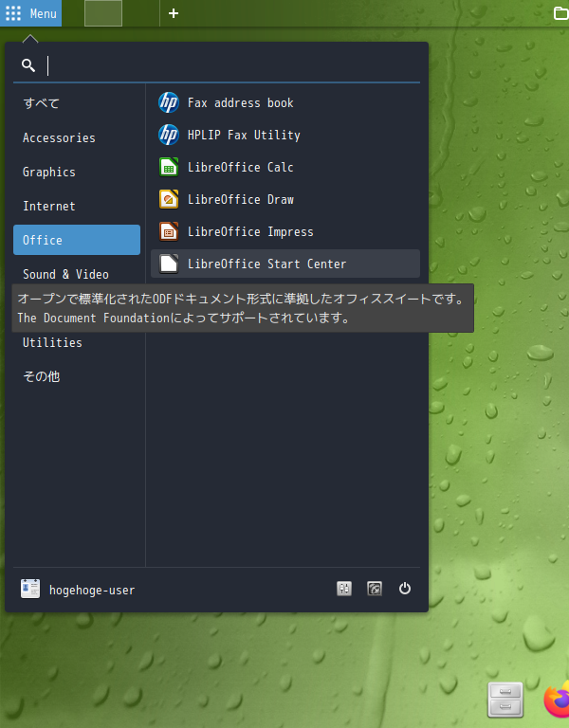
Task: Click the hogehoge-user name label
Action: tap(92, 591)
